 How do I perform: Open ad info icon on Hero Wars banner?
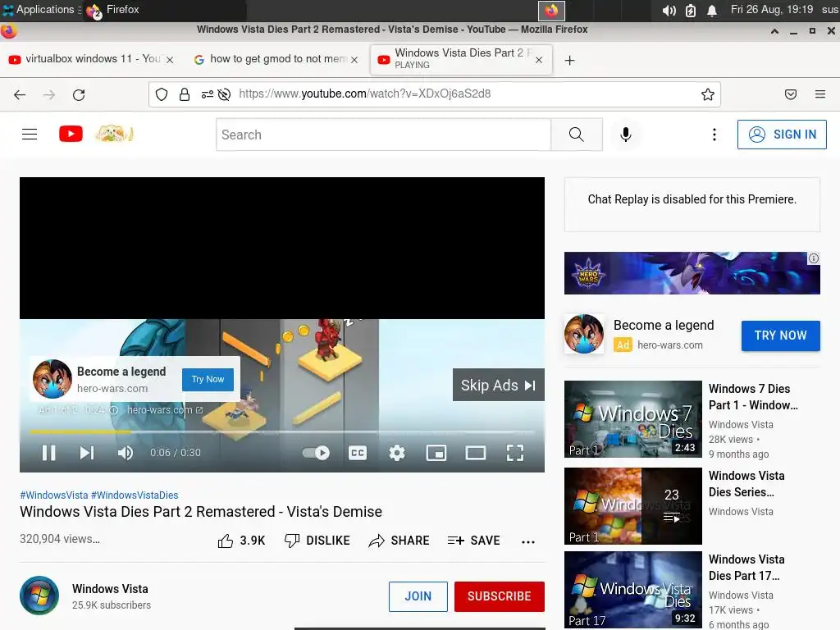click(x=813, y=258)
